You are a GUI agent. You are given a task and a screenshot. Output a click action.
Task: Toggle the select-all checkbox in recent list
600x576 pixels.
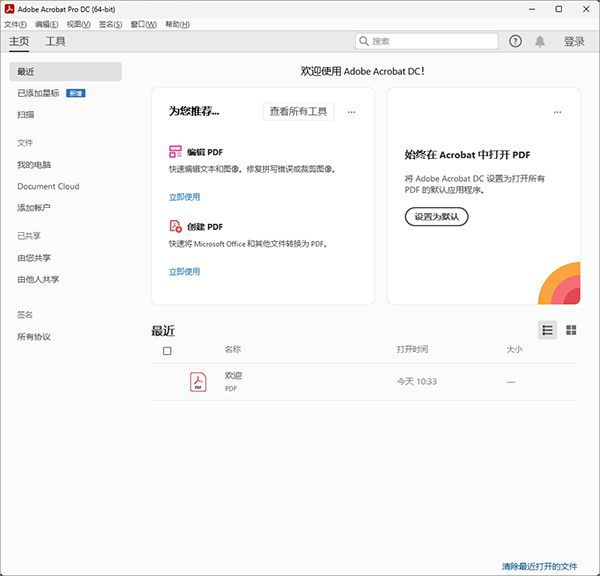(x=167, y=351)
